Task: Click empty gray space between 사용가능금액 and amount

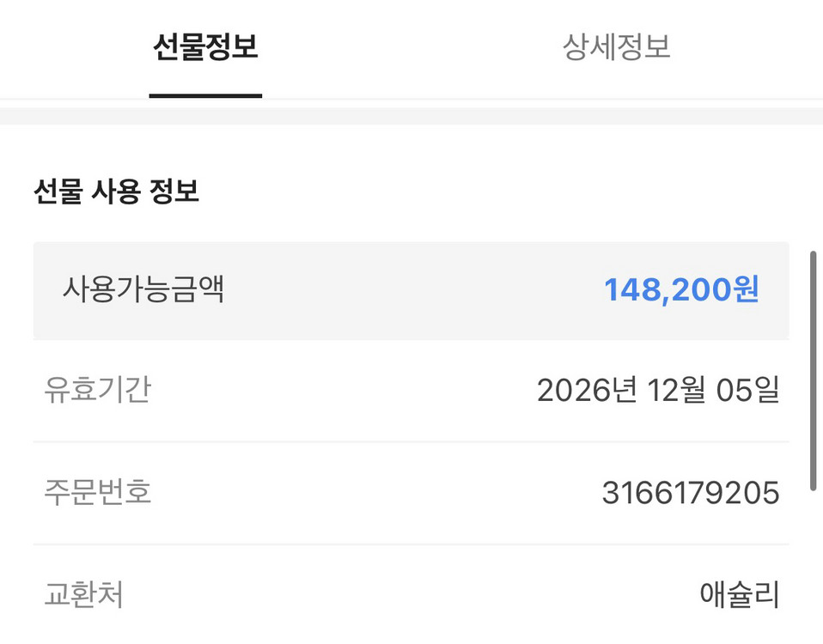Action: click(x=412, y=290)
